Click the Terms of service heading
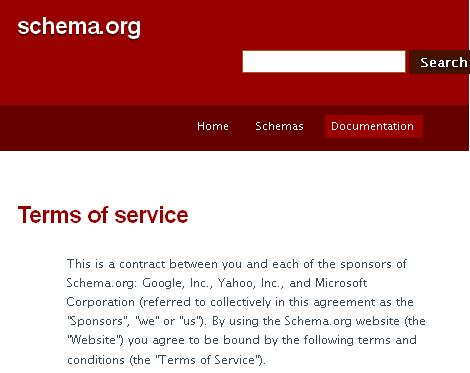470x373 pixels. click(x=103, y=215)
